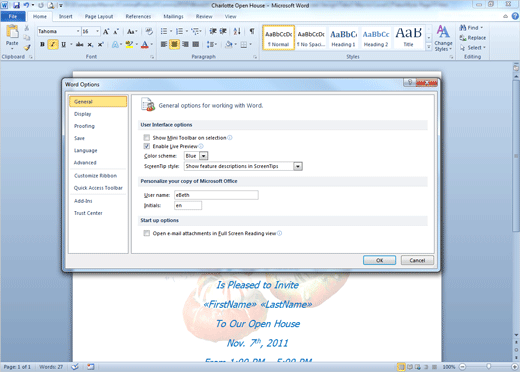Toggle Bold formatting in Font group
Image resolution: width=520 pixels, height=372 pixels.
coord(42,44)
